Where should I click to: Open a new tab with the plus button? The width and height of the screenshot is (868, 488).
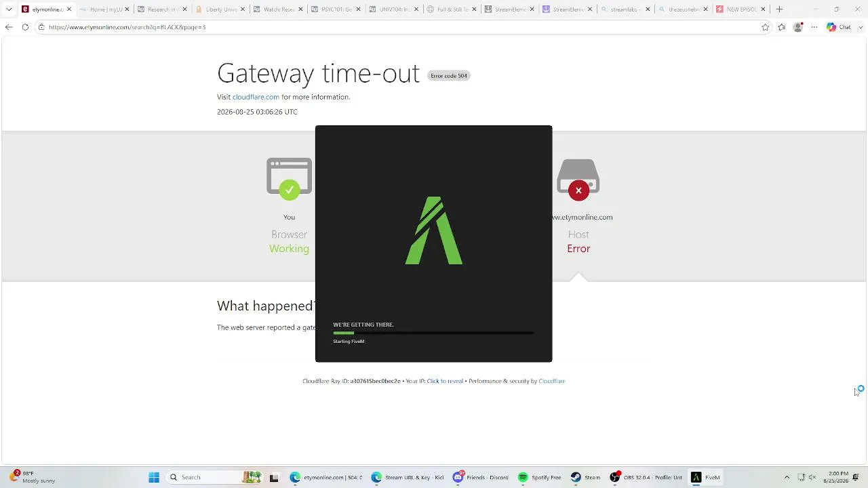779,9
